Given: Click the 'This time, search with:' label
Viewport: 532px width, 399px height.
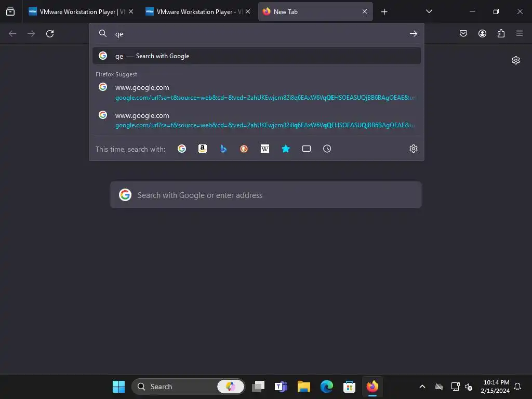Looking at the screenshot, I should (130, 149).
